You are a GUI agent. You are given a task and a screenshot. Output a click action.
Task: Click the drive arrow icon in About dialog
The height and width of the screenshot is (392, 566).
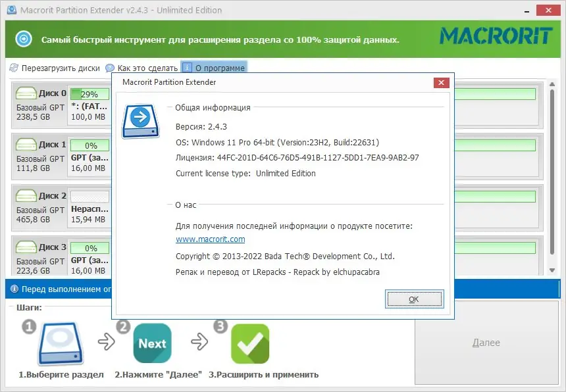point(140,121)
